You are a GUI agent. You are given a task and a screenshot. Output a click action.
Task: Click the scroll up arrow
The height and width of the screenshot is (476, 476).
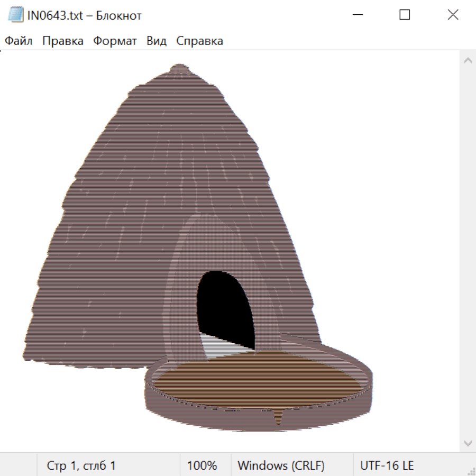click(x=468, y=61)
